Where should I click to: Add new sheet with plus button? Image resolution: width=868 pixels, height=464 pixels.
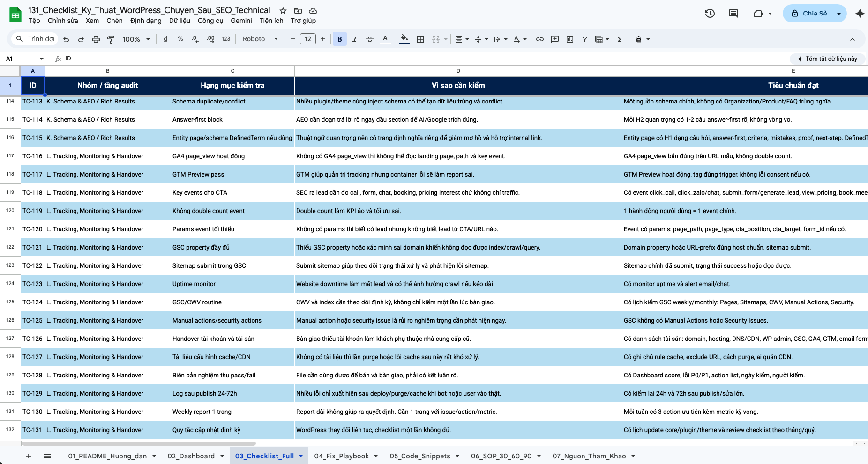point(29,456)
